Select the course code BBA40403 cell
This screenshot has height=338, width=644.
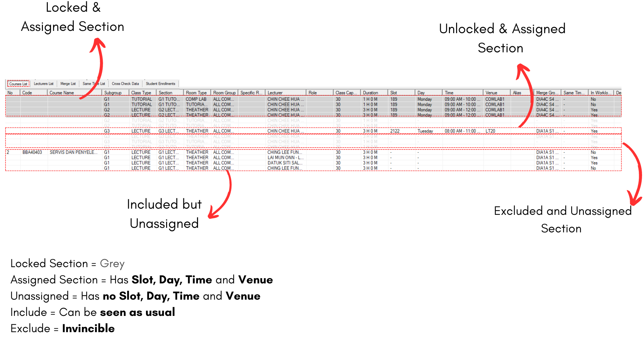click(32, 152)
